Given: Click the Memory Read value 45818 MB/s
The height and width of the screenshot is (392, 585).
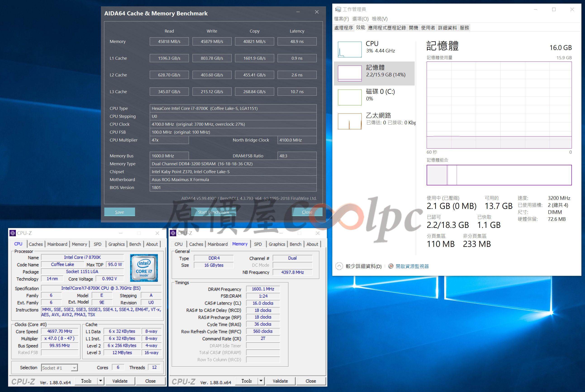Looking at the screenshot, I should click(169, 42).
